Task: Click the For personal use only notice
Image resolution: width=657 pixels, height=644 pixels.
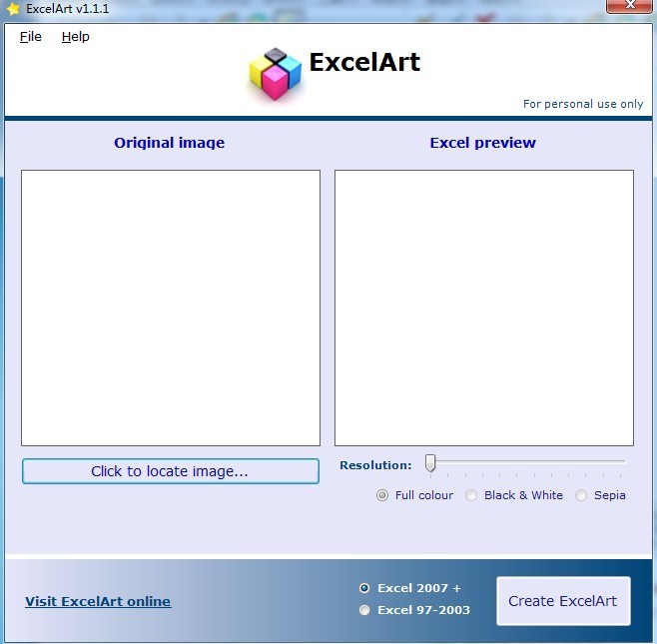Action: [x=583, y=104]
